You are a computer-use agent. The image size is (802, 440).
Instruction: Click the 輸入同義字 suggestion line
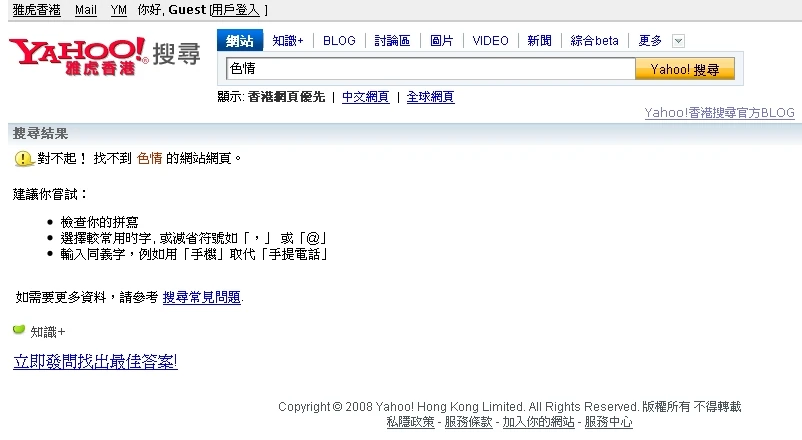coord(194,254)
